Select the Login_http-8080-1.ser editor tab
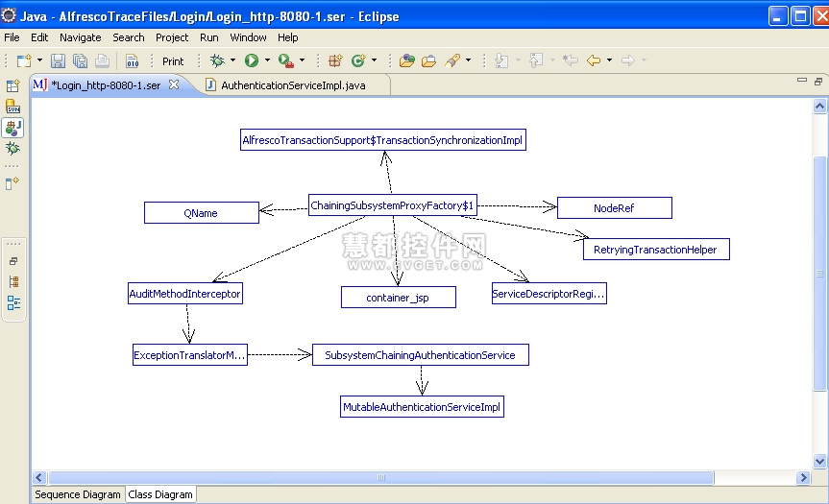829x504 pixels. [x=106, y=85]
